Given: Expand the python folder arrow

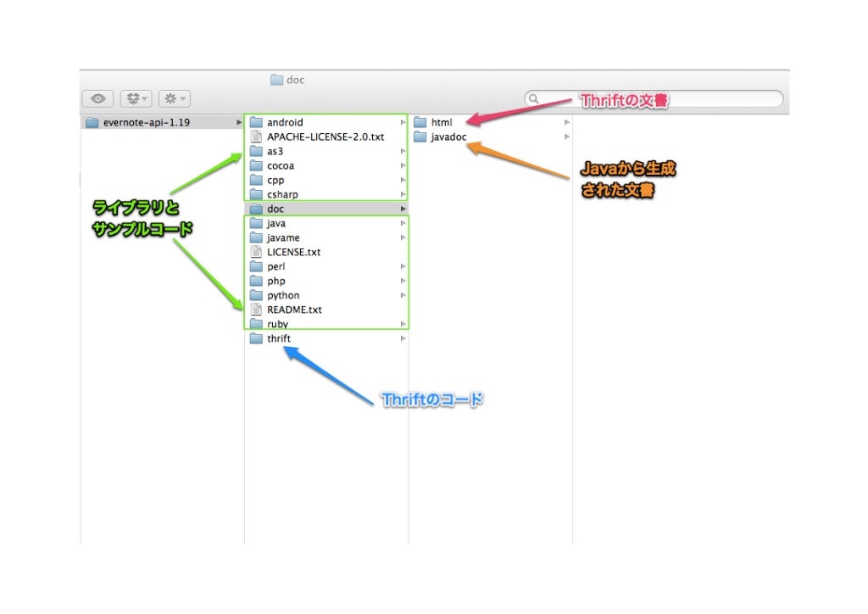Looking at the screenshot, I should [403, 295].
